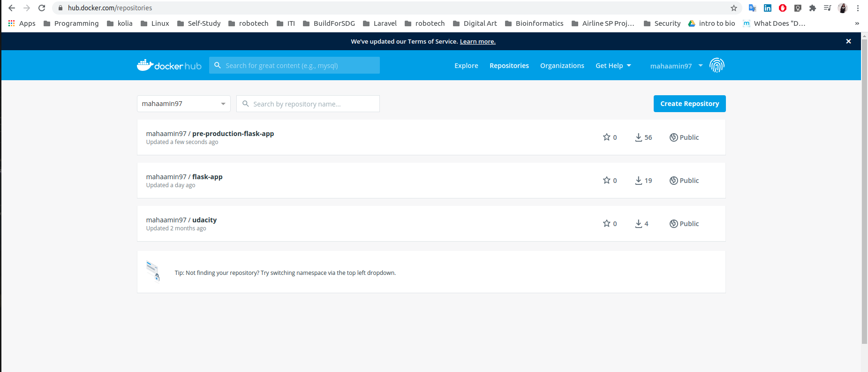Open the Airline SP Proj bookmarks folder
This screenshot has width=868, height=372.
pos(603,23)
